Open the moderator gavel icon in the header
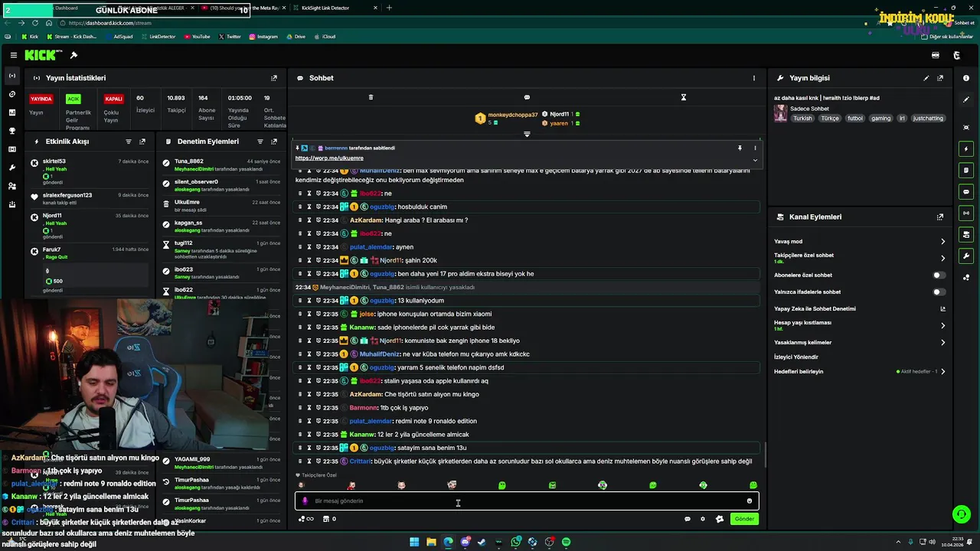980x551 pixels. [x=73, y=55]
